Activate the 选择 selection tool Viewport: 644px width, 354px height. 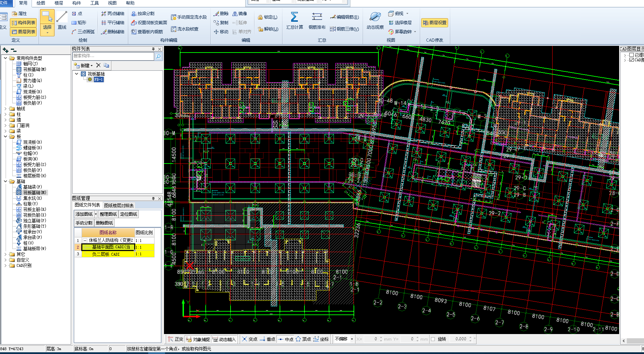point(47,21)
